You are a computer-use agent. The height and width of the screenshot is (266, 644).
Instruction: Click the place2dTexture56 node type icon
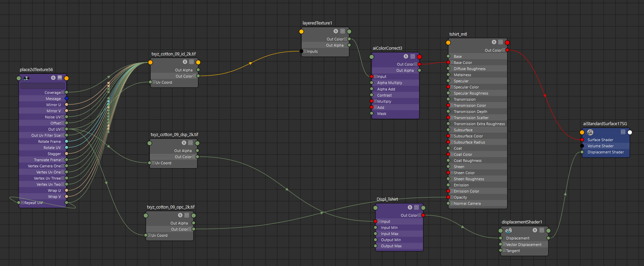coord(26,78)
